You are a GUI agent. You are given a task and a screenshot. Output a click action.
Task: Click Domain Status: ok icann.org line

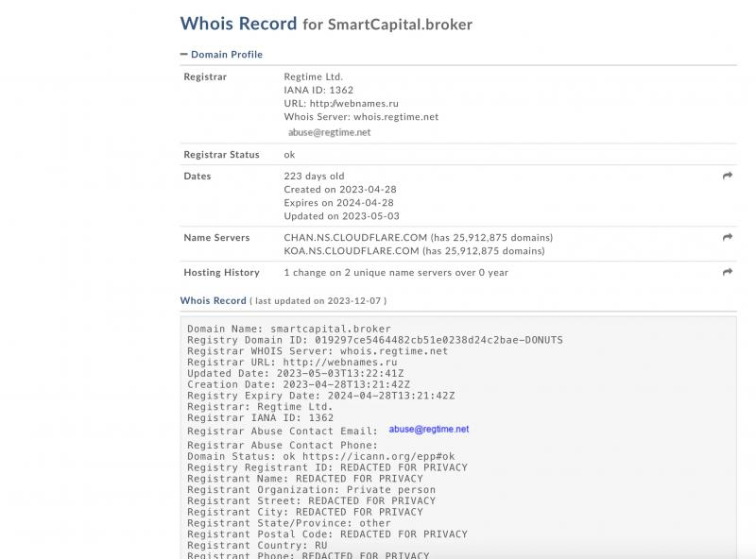320,456
